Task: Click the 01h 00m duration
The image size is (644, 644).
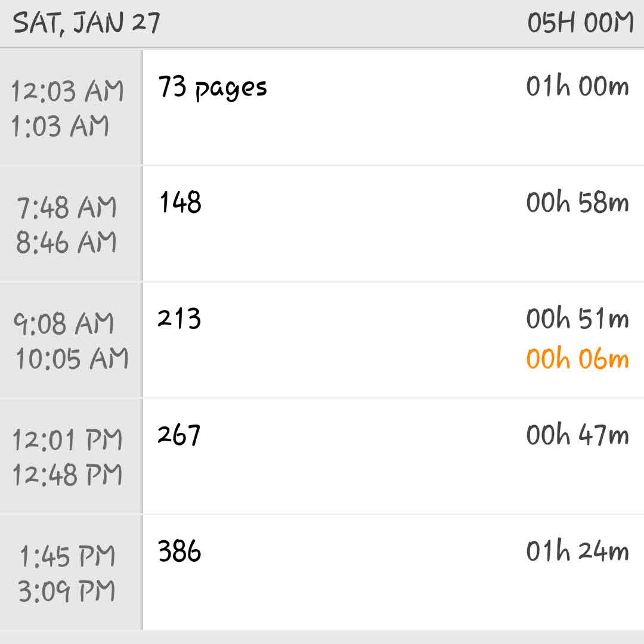Action: [577, 86]
